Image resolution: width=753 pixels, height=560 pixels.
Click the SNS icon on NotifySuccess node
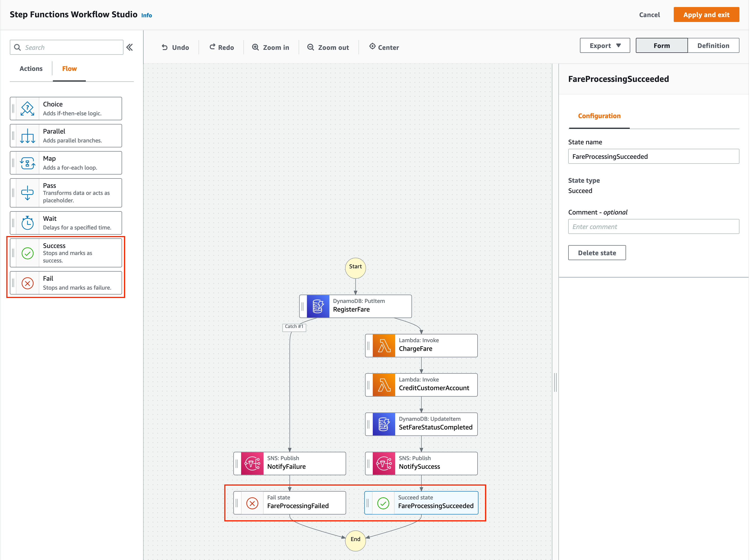[x=384, y=463]
